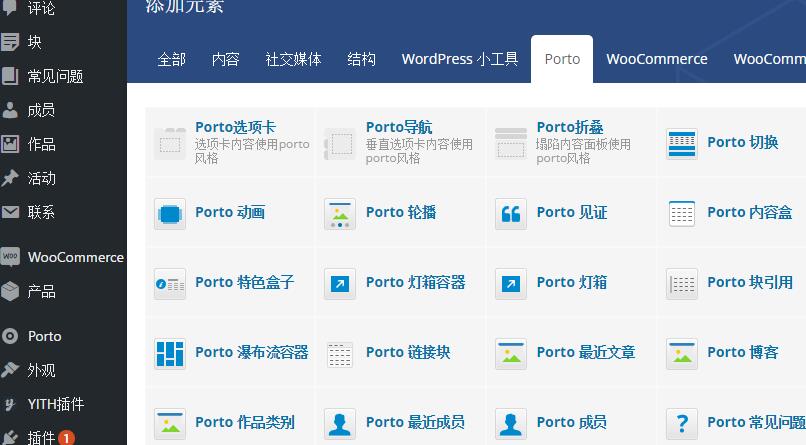This screenshot has height=445, width=806.
Task: Open the 社交媒体 tab
Action: pos(294,59)
